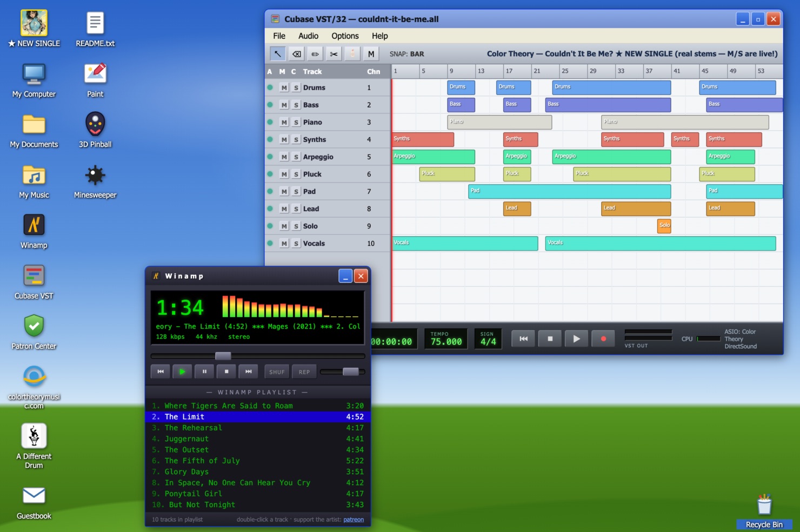Select the arrow pointer tool in Cubase

[278, 53]
